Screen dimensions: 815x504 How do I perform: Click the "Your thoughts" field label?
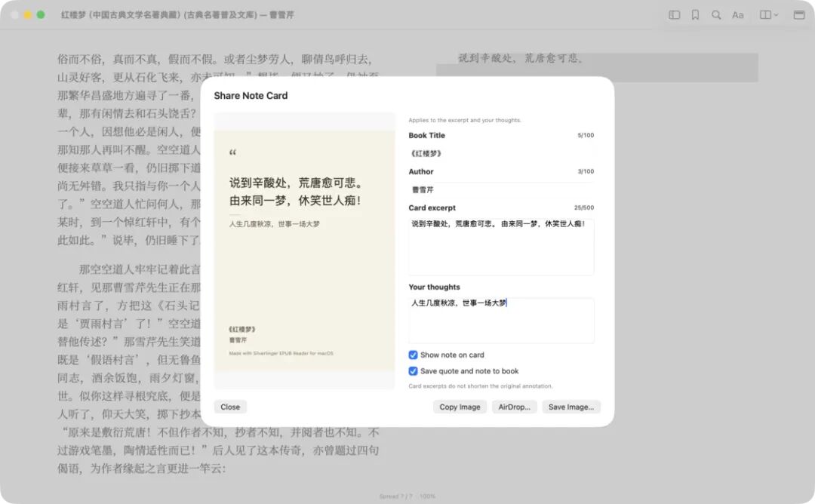pyautogui.click(x=434, y=287)
